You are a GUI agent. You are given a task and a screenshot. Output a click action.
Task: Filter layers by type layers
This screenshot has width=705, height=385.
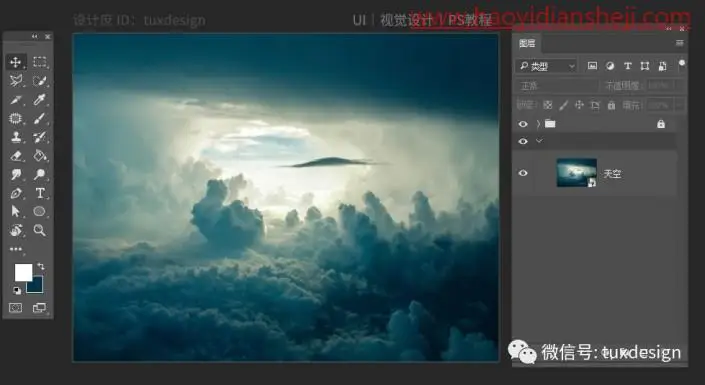[628, 66]
